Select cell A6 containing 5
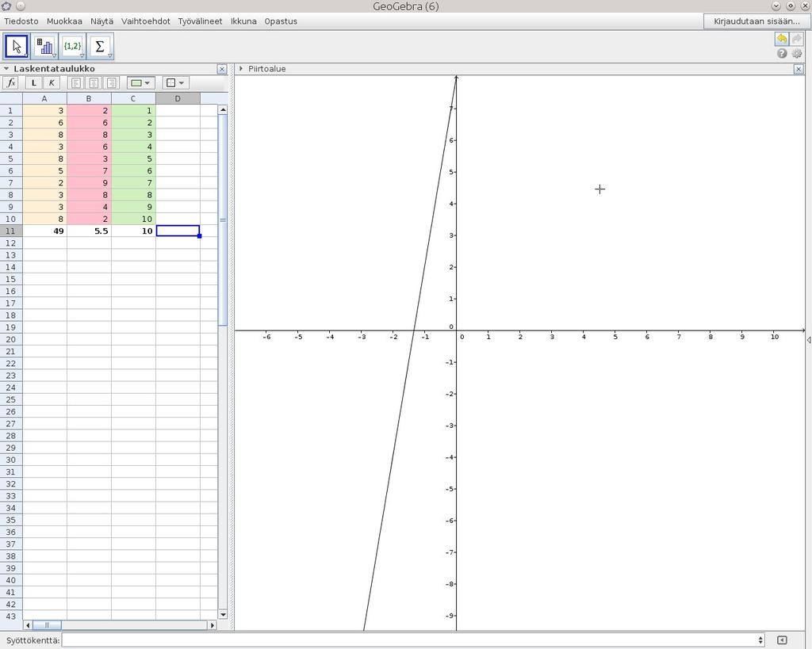 coord(44,171)
